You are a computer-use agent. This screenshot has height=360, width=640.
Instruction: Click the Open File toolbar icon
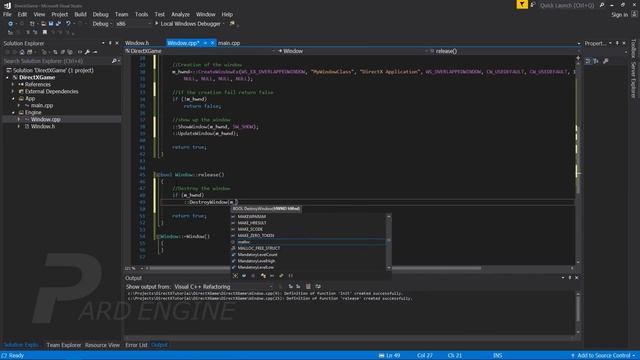tap(43, 24)
